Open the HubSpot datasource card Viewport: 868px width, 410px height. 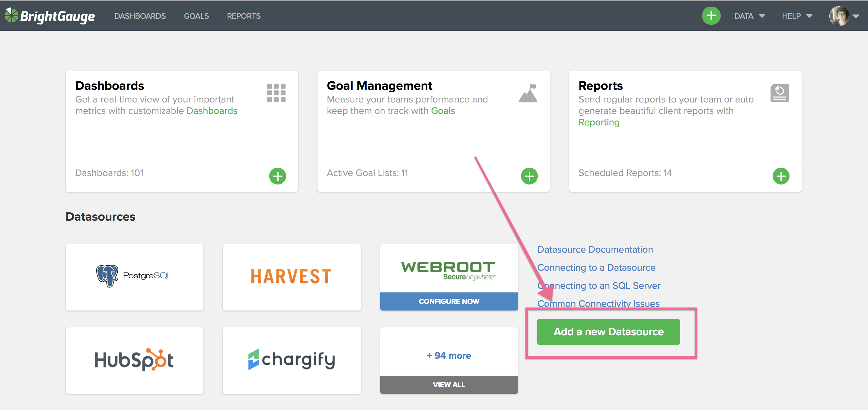(134, 360)
